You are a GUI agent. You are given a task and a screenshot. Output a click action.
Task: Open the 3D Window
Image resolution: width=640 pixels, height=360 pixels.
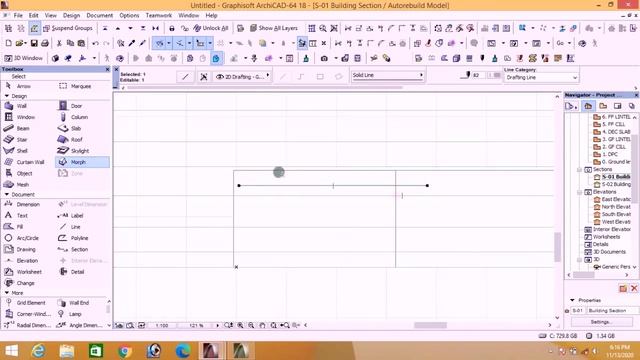(x=23, y=58)
